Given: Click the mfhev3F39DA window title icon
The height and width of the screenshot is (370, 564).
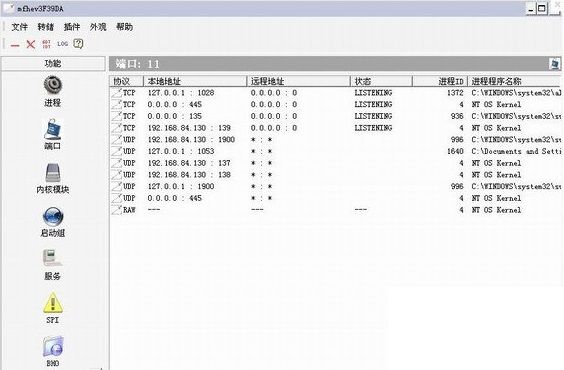Looking at the screenshot, I should click(x=9, y=8).
